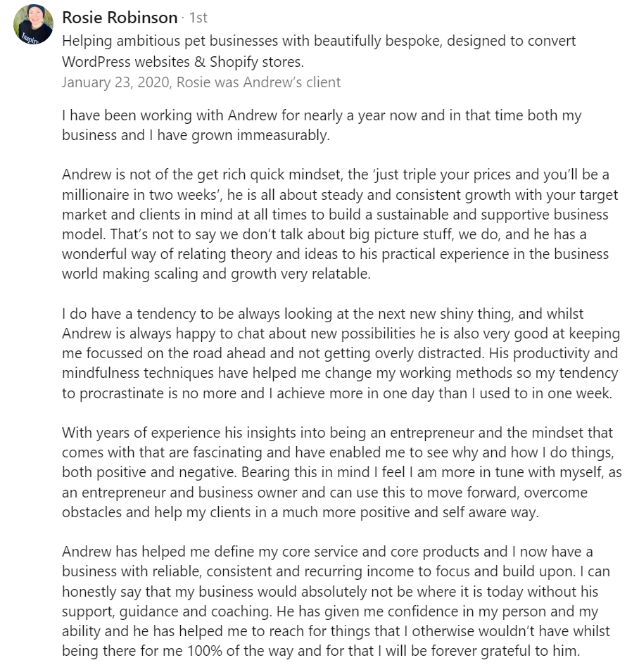
Task: Click the January 23, 2020 date text
Action: tap(115, 82)
